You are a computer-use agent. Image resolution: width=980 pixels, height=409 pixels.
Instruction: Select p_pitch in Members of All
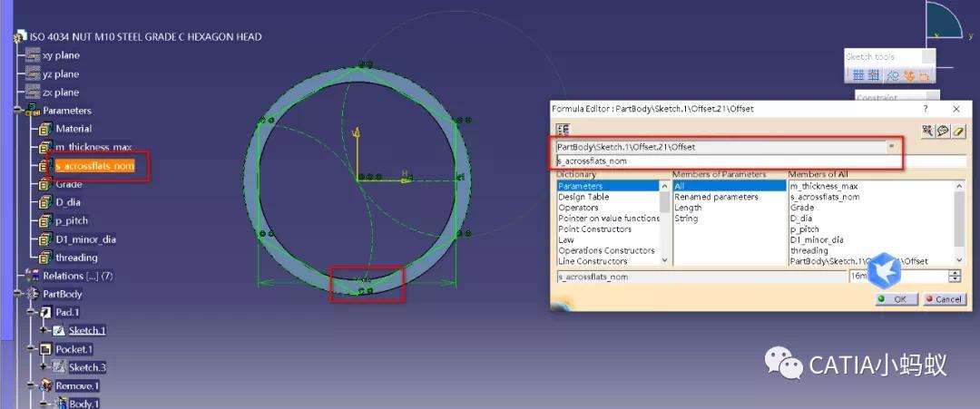point(804,229)
